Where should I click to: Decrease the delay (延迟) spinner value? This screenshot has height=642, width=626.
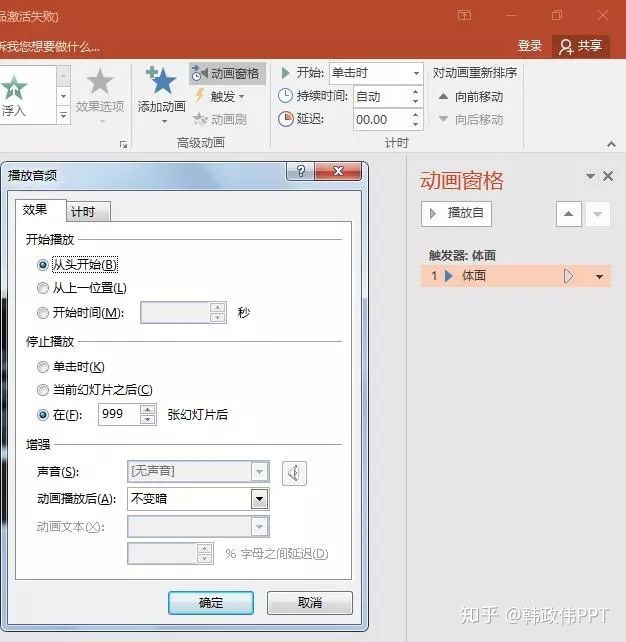tap(416, 124)
